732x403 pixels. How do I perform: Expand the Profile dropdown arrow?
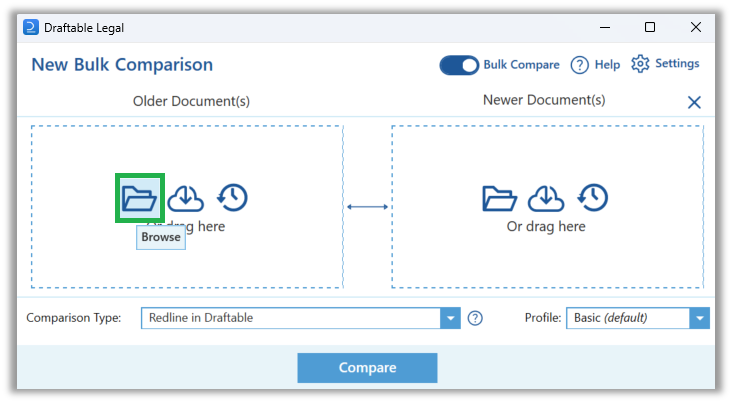pyautogui.click(x=699, y=318)
